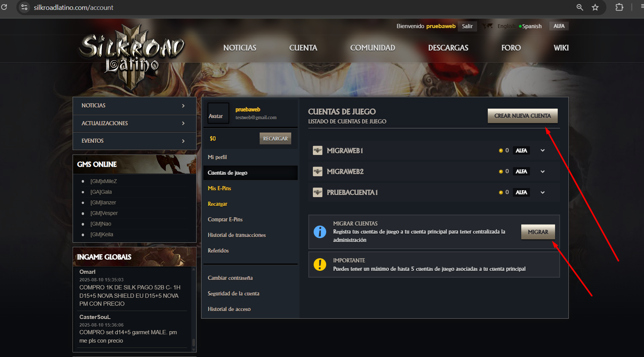The width and height of the screenshot is (644, 357).
Task: Open NOTICIAS in the top navigation
Action: [240, 48]
